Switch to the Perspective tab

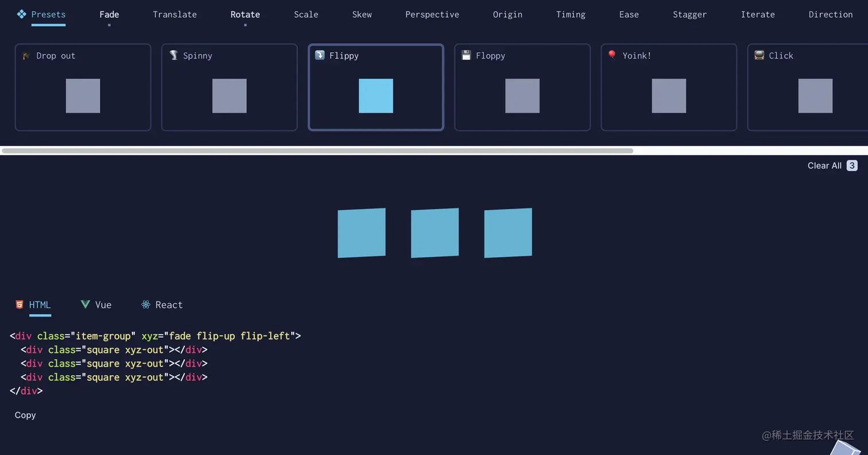[432, 14]
